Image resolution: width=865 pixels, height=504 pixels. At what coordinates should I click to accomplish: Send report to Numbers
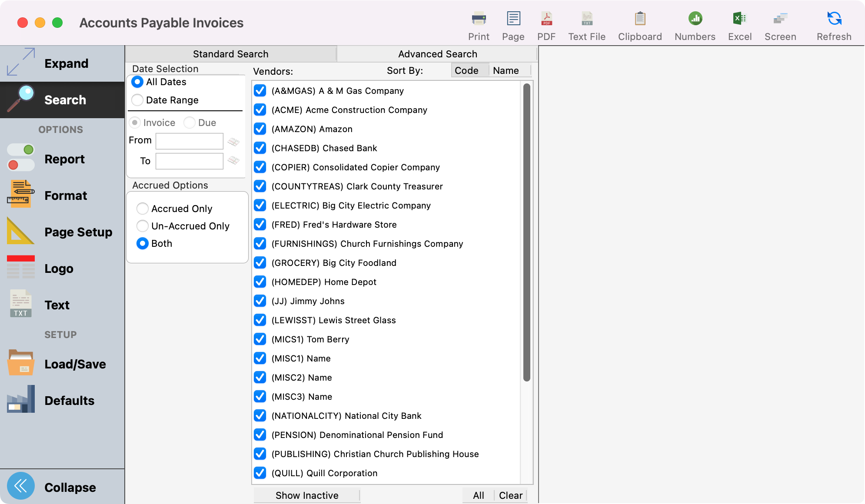[x=695, y=19]
